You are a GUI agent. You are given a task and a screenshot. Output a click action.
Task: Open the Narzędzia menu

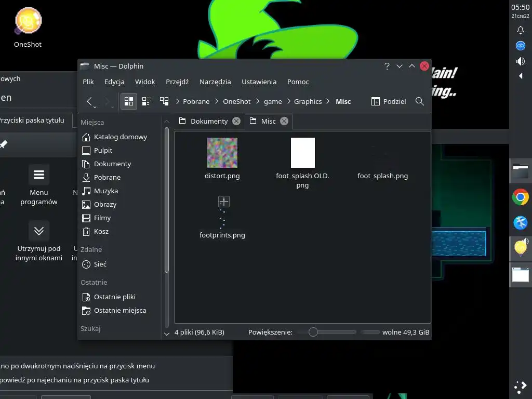click(x=215, y=82)
